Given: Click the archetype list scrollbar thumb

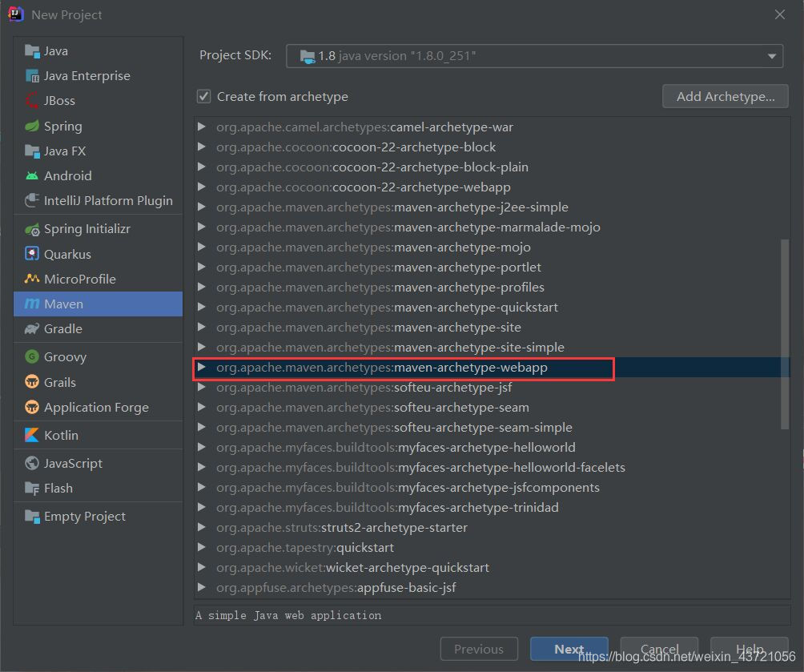Looking at the screenshot, I should point(784,333).
